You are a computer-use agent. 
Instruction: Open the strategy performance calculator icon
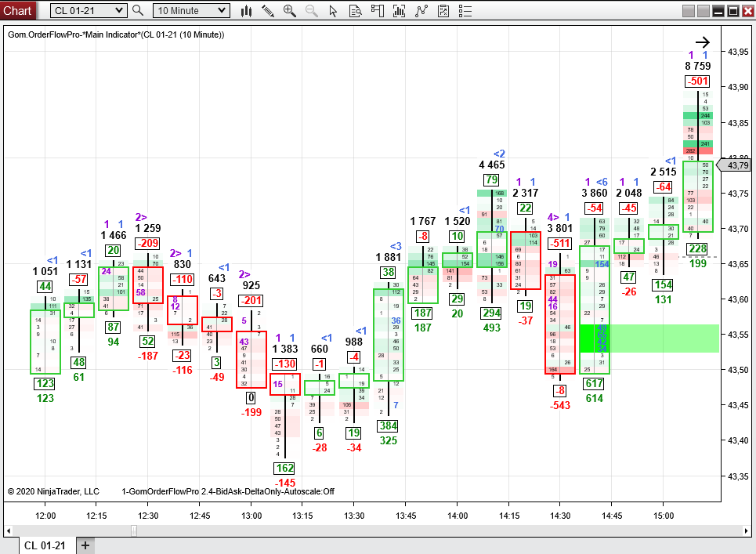pyautogui.click(x=443, y=11)
